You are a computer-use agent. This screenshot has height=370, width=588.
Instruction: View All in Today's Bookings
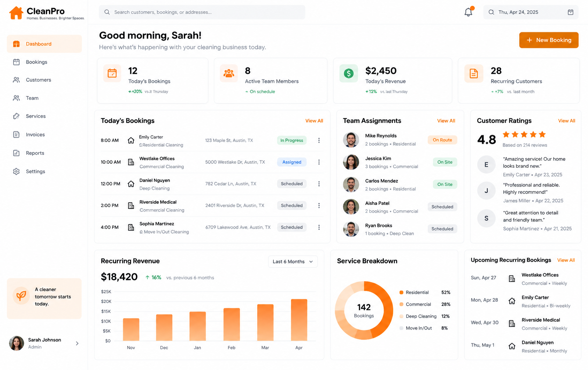[314, 121]
